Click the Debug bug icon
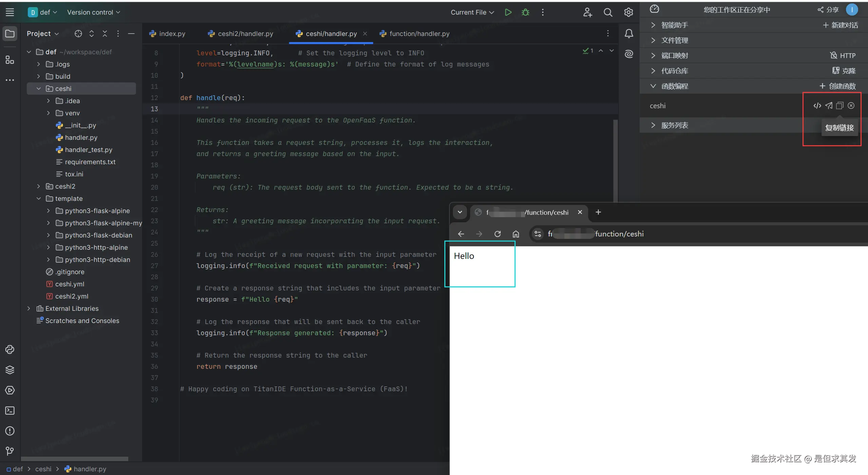 click(x=525, y=12)
